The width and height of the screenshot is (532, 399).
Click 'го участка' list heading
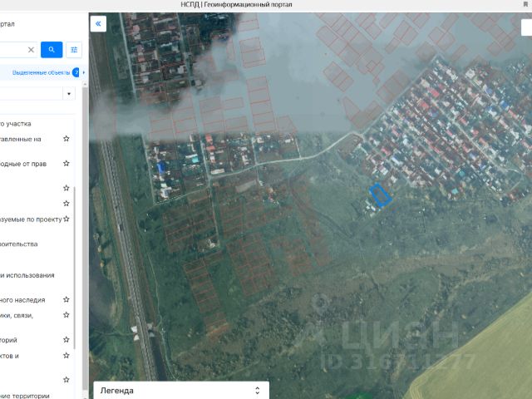coord(16,124)
